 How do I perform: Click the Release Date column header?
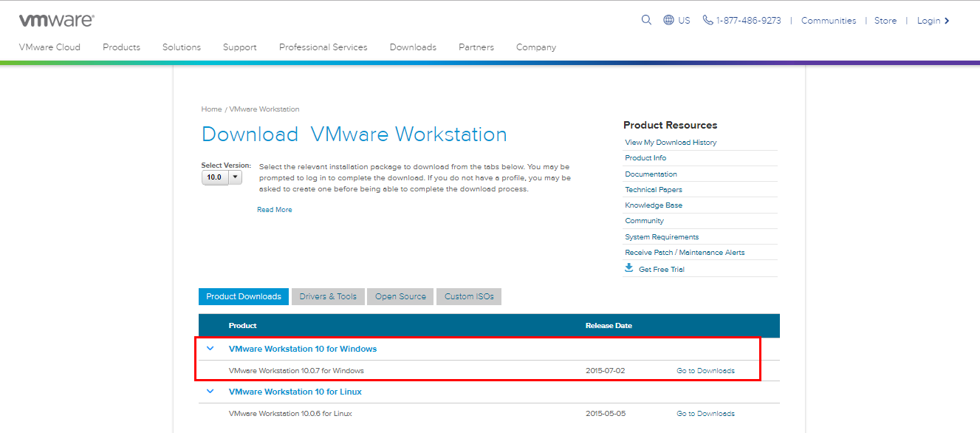pos(609,326)
